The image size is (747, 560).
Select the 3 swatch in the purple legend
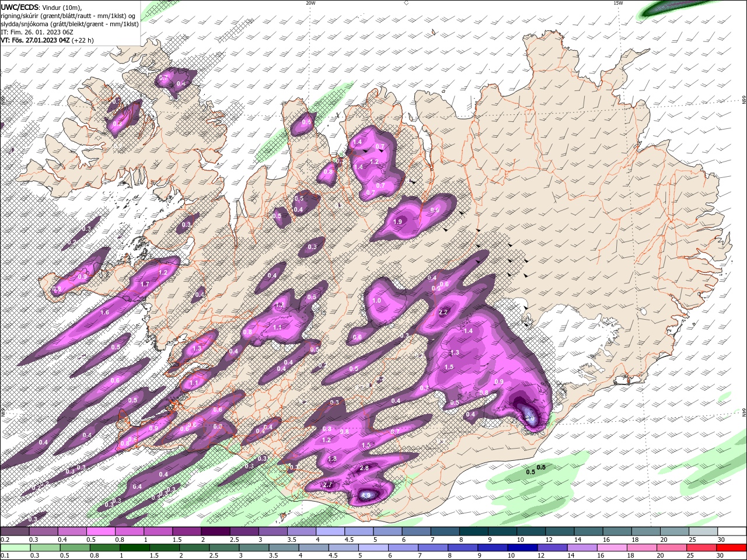tap(273, 531)
